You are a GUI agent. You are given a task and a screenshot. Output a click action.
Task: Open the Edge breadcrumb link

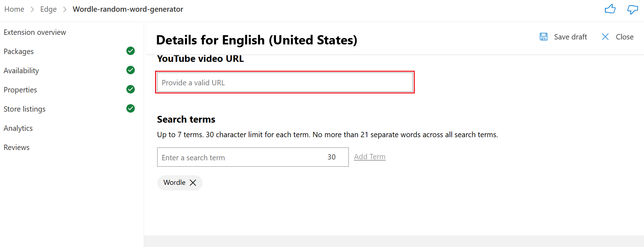point(48,9)
